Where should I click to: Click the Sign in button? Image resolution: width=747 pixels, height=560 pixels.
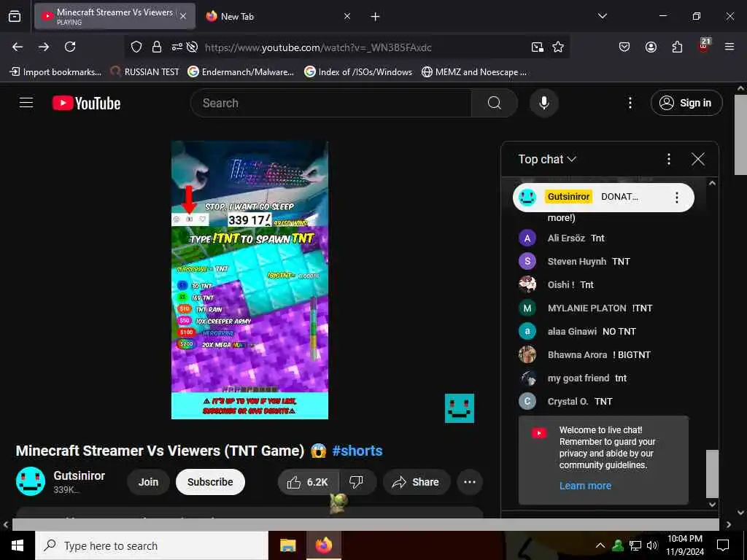click(686, 103)
